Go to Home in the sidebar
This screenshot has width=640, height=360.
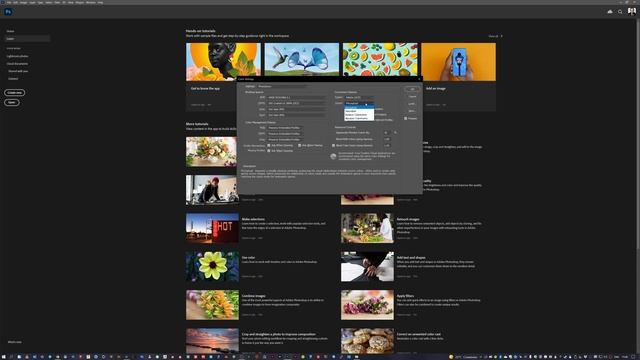pyautogui.click(x=10, y=31)
